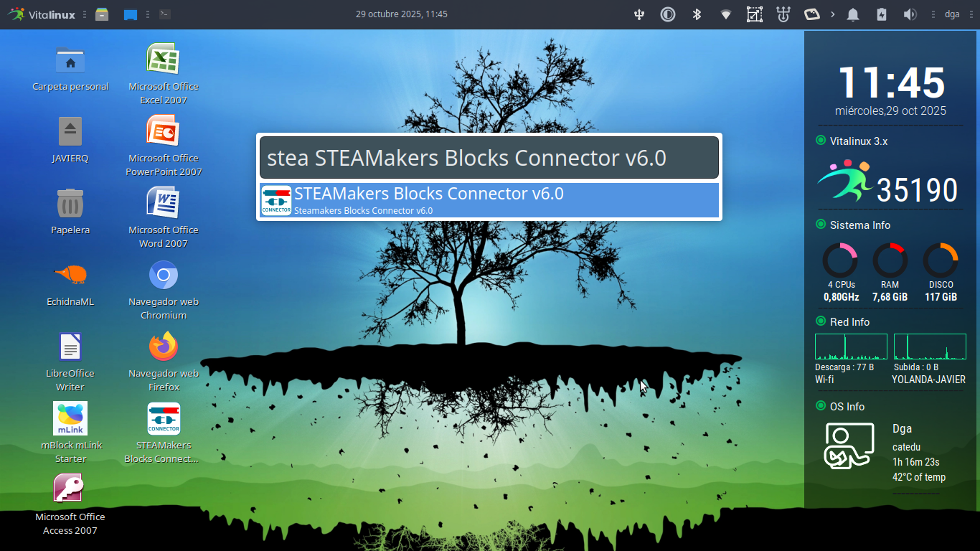Launch the terminal from the top panel
Image resolution: width=980 pixels, height=551 pixels.
click(165, 14)
